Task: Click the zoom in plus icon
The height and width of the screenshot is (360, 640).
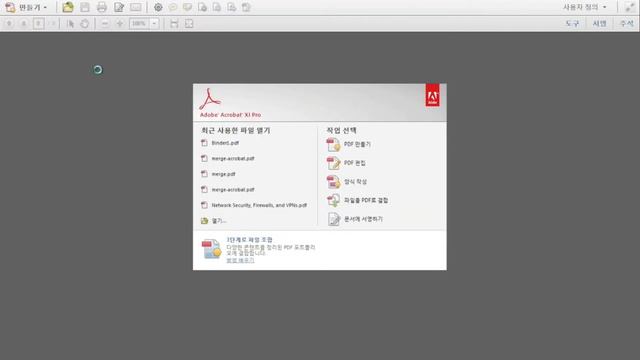Action: [120, 24]
